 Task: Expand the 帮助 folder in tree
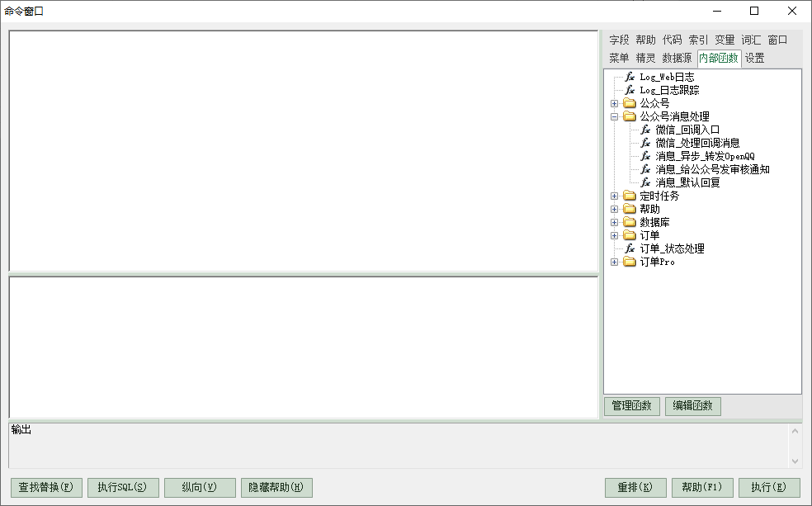point(614,209)
